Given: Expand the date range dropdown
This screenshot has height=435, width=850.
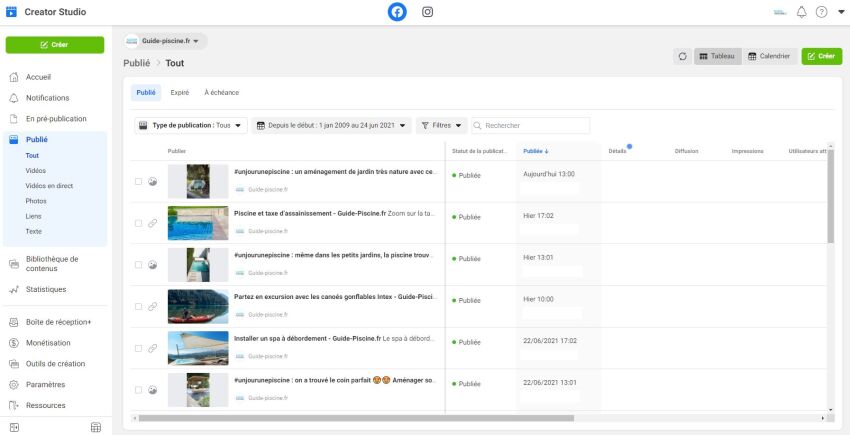Looking at the screenshot, I should (x=332, y=126).
